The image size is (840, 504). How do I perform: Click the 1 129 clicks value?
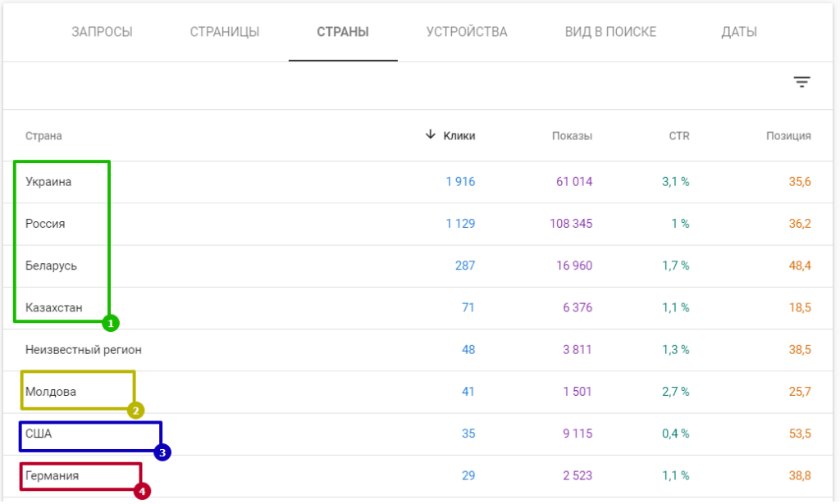tap(460, 224)
